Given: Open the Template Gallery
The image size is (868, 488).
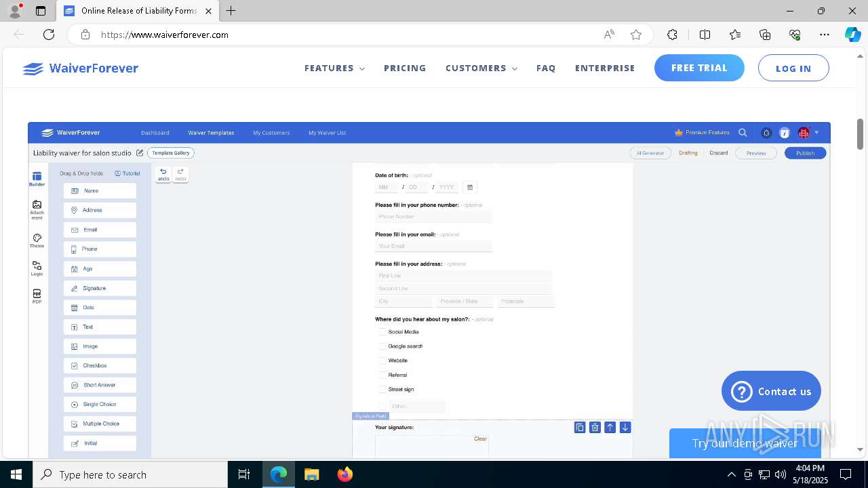Looking at the screenshot, I should [171, 153].
